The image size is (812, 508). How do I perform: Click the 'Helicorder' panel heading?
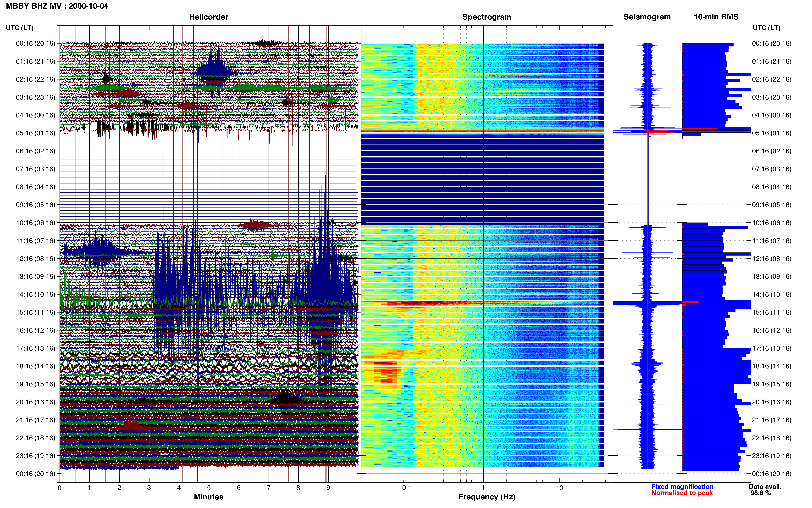pos(209,17)
